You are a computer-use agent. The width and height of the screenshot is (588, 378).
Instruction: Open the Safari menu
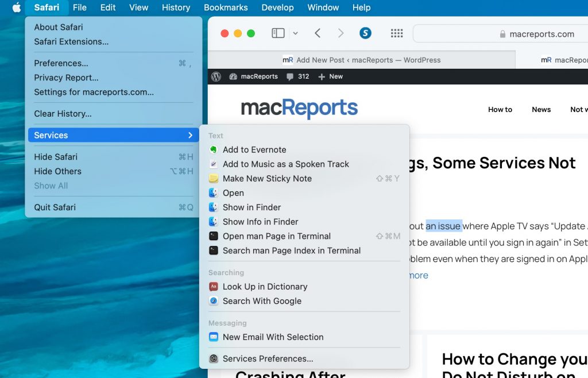click(x=47, y=7)
